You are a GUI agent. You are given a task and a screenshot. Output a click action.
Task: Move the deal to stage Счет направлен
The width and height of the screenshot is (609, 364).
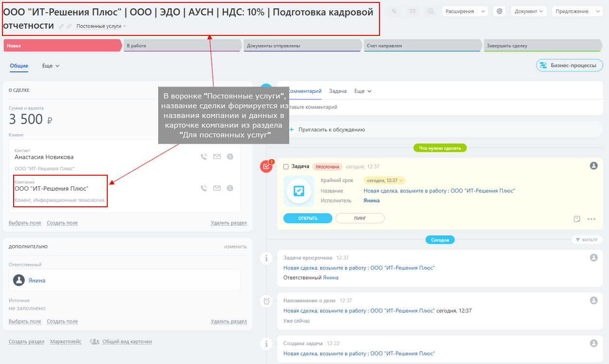[422, 46]
